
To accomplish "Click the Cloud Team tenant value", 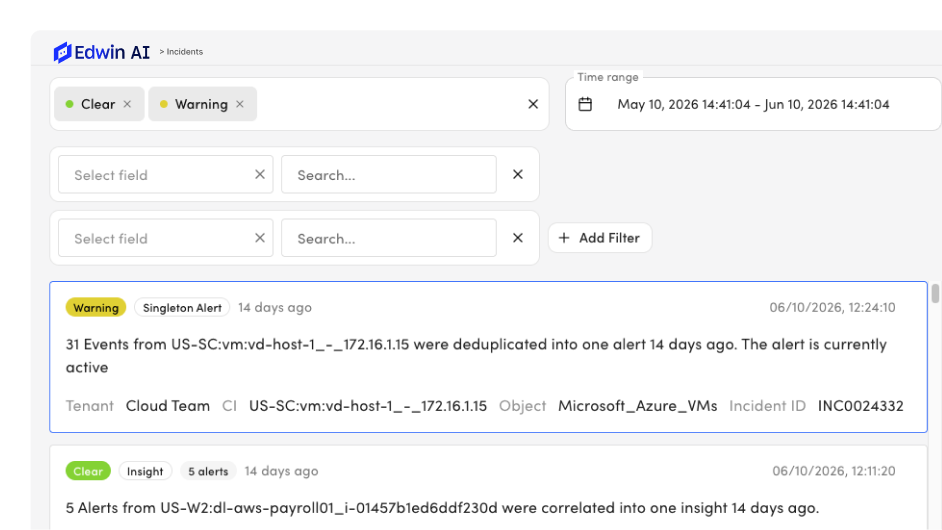I will [x=168, y=406].
